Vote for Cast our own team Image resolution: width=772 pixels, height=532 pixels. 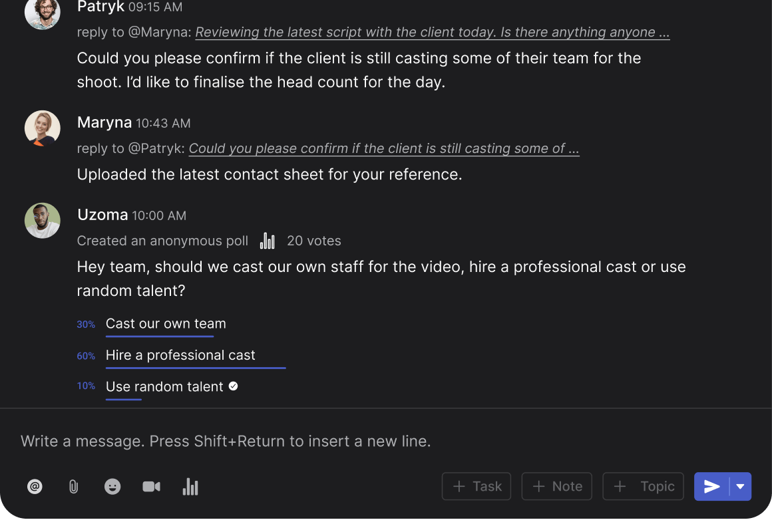point(165,324)
